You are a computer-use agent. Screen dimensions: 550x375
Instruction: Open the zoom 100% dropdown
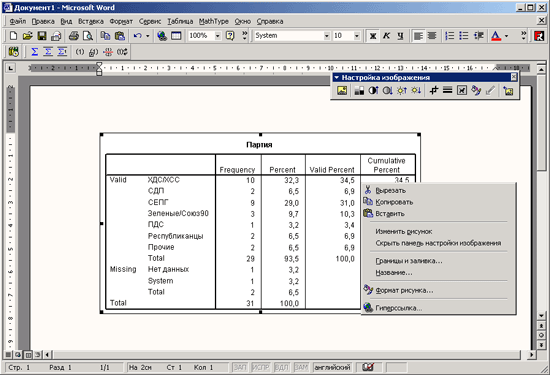point(217,36)
